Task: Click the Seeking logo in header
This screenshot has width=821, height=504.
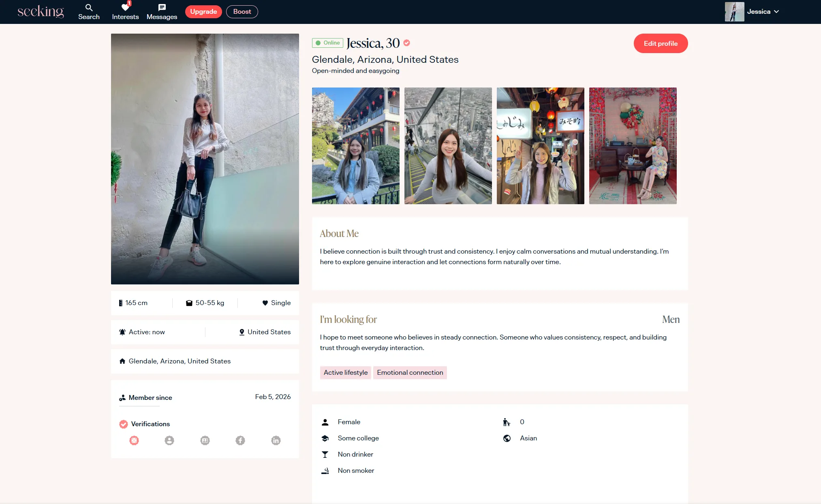Action: click(x=41, y=12)
